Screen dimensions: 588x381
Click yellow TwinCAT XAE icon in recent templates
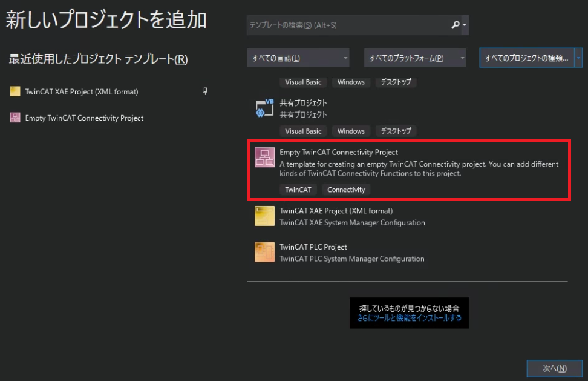pos(15,91)
